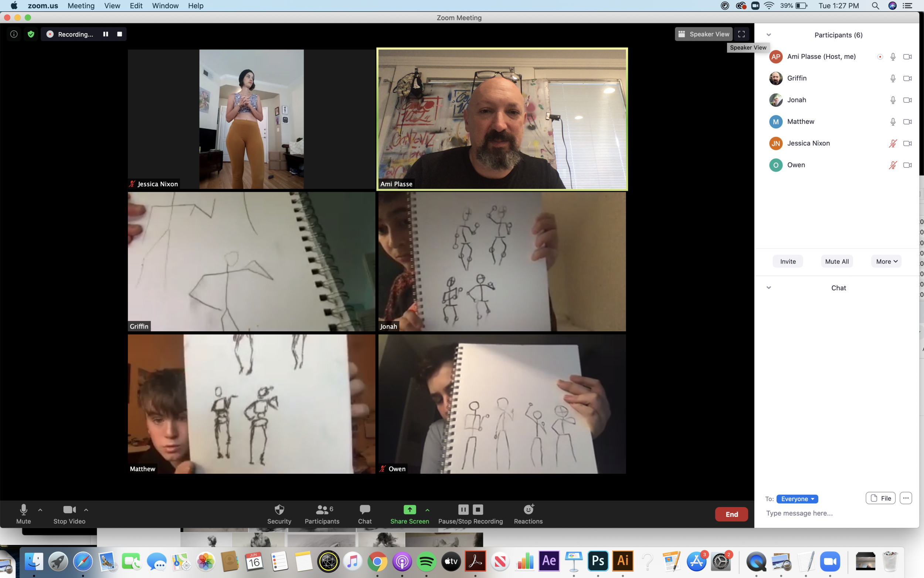Toggle Matthew's microphone icon
This screenshot has height=578, width=924.
click(x=893, y=122)
